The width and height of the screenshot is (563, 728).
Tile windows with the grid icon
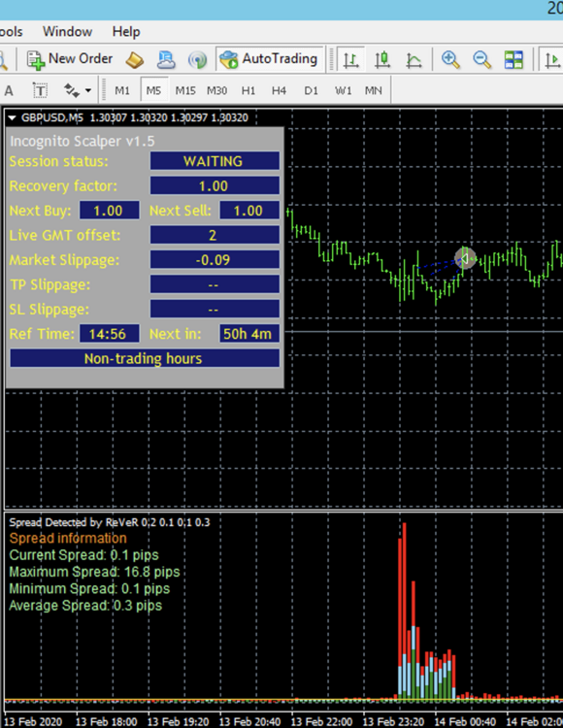coord(513,59)
